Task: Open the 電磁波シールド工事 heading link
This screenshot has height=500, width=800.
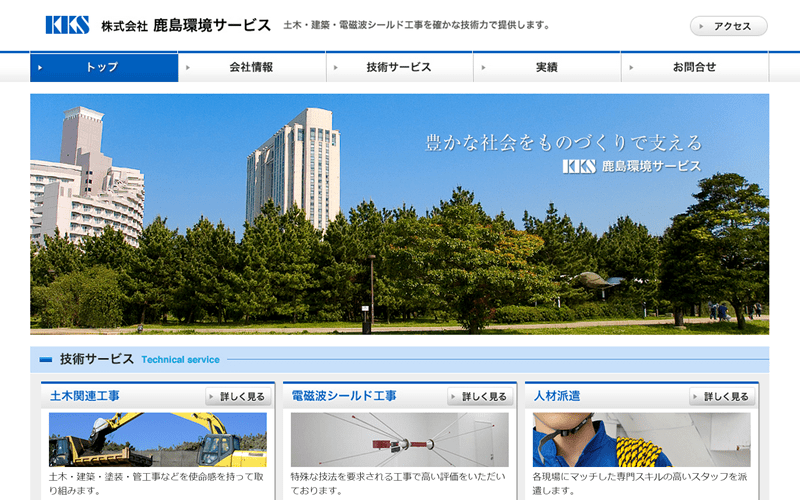Action: [344, 396]
